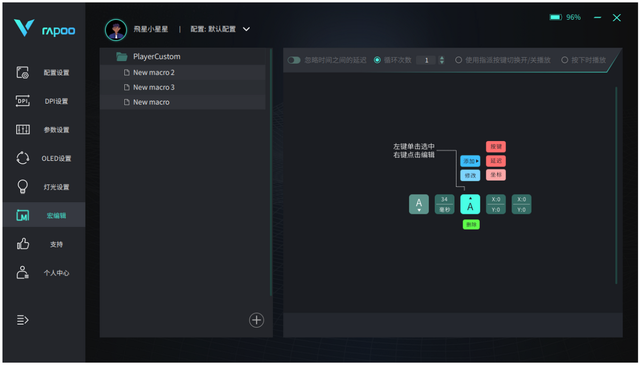Open the 配置: 默认配置 profile dropdown
640x365 pixels.
tap(220, 29)
